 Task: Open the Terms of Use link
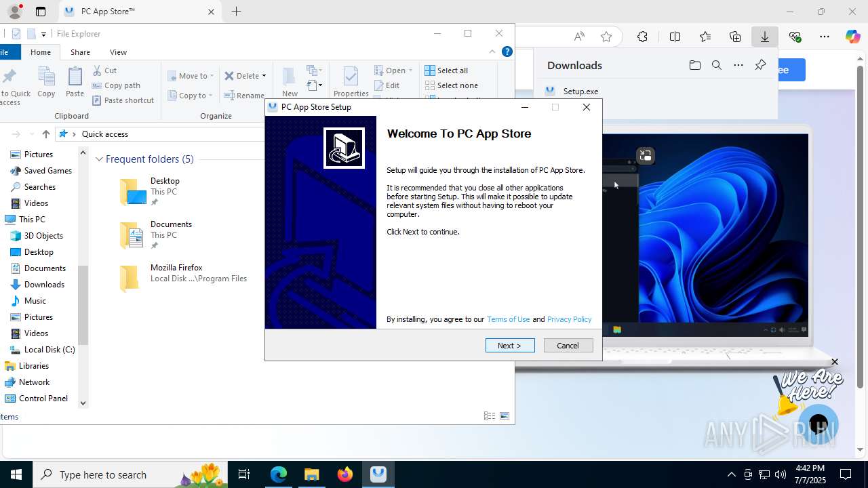point(508,319)
